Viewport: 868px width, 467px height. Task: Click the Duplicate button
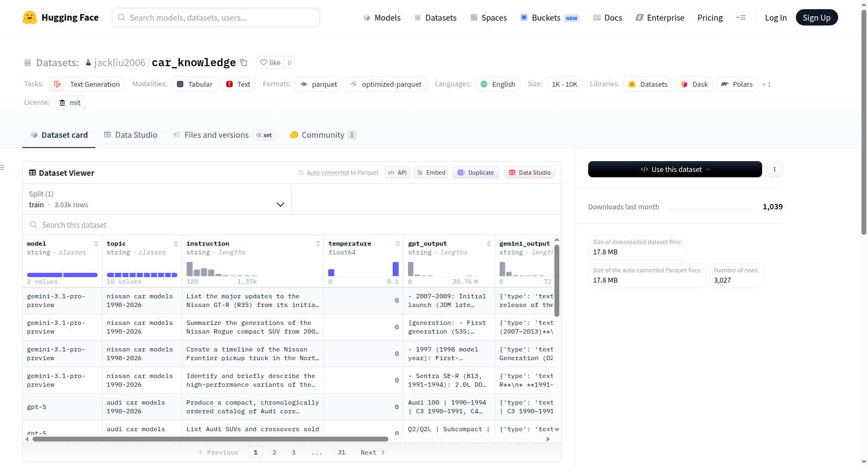point(475,172)
